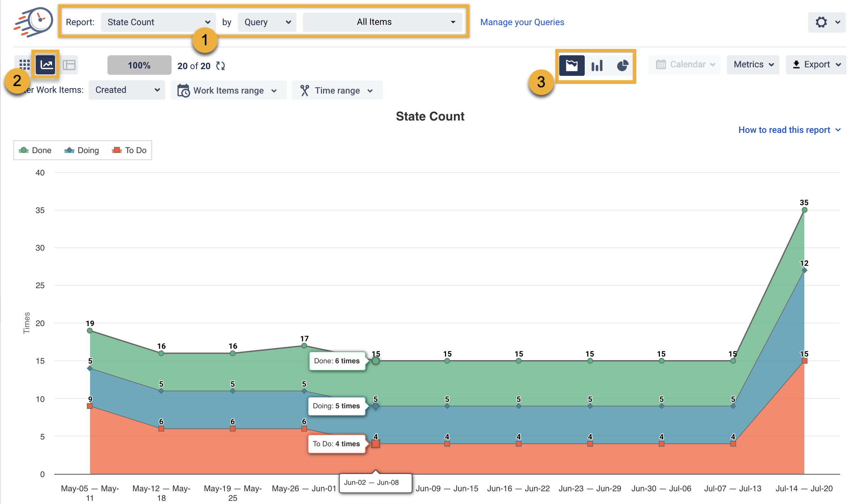Click the 100% progress bar
This screenshot has width=856, height=504.
pyautogui.click(x=139, y=65)
